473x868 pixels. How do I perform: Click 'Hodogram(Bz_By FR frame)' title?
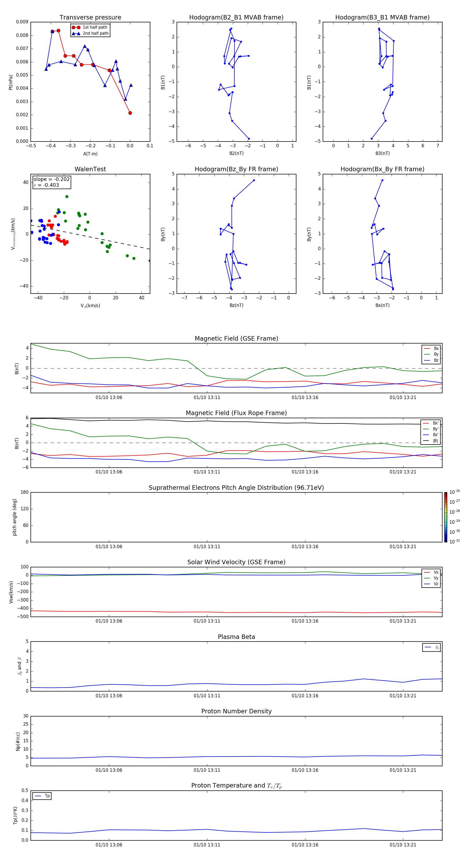(x=236, y=169)
